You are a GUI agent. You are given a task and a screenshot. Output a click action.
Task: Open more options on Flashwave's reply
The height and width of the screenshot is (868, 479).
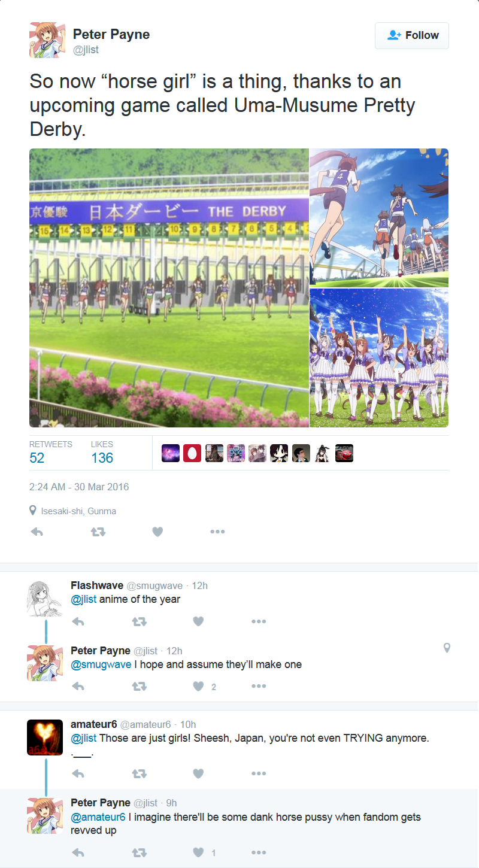(x=259, y=621)
